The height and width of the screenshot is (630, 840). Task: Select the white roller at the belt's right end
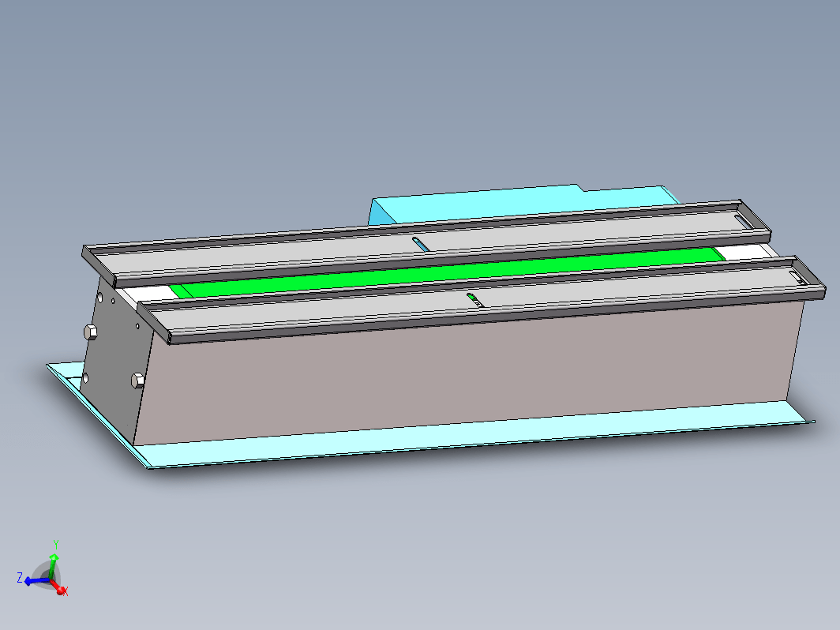[x=744, y=253]
